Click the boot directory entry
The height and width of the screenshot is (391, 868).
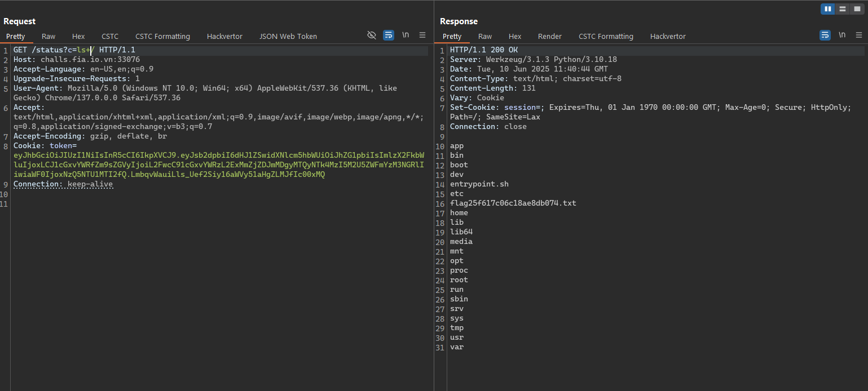tap(459, 165)
